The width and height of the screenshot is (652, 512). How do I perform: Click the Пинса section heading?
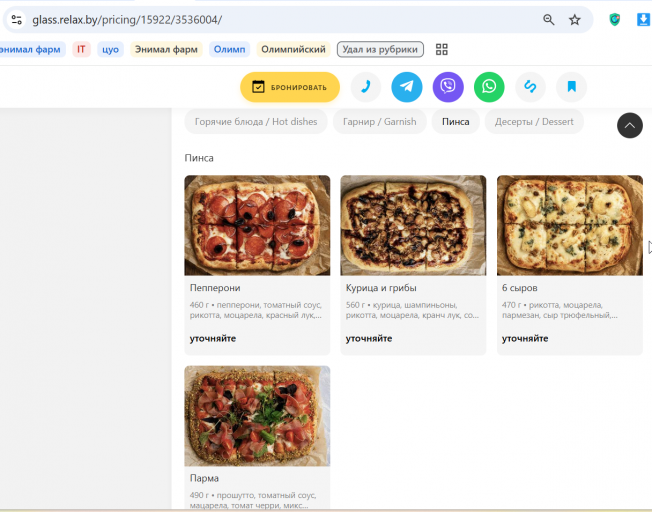coord(199,158)
